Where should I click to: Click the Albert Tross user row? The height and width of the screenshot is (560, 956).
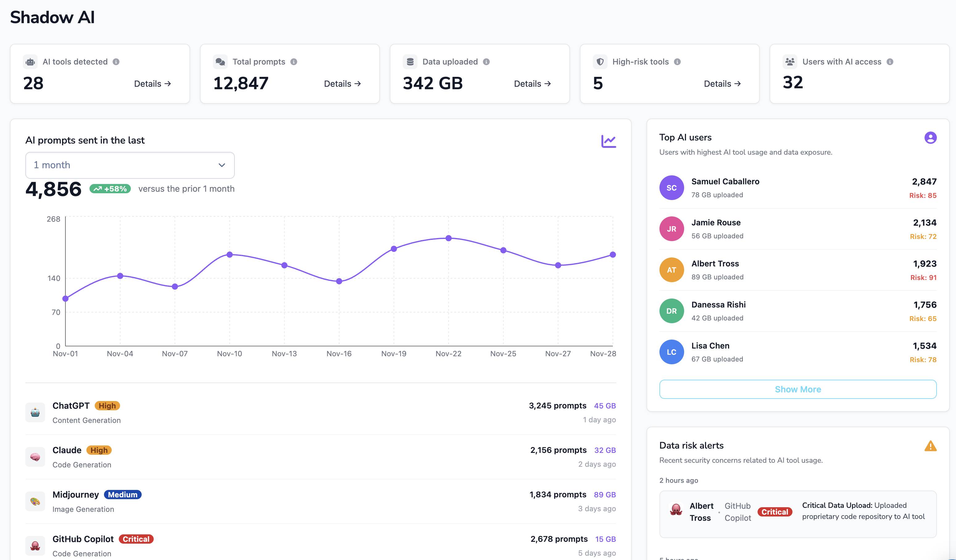coord(797,270)
